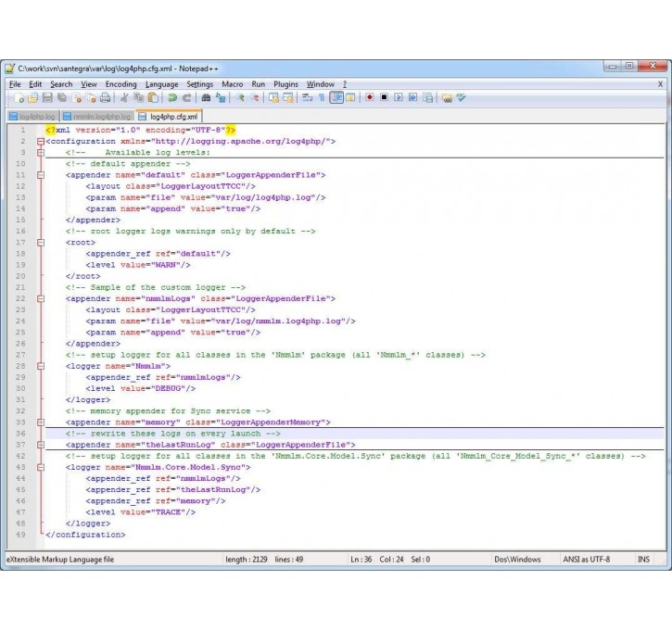The image size is (672, 630).
Task: Click Dos\Windows line ending in status bar
Action: pos(517,560)
